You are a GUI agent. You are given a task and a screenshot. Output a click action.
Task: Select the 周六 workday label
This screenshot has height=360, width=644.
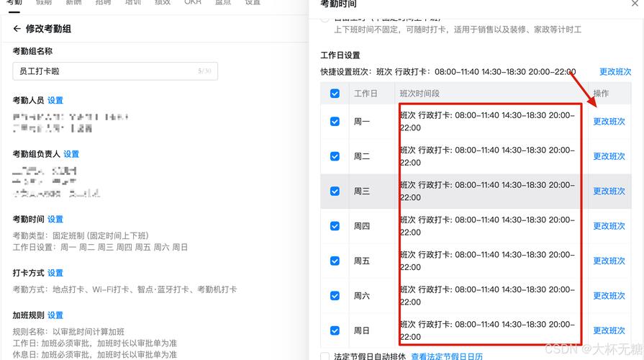click(x=362, y=295)
